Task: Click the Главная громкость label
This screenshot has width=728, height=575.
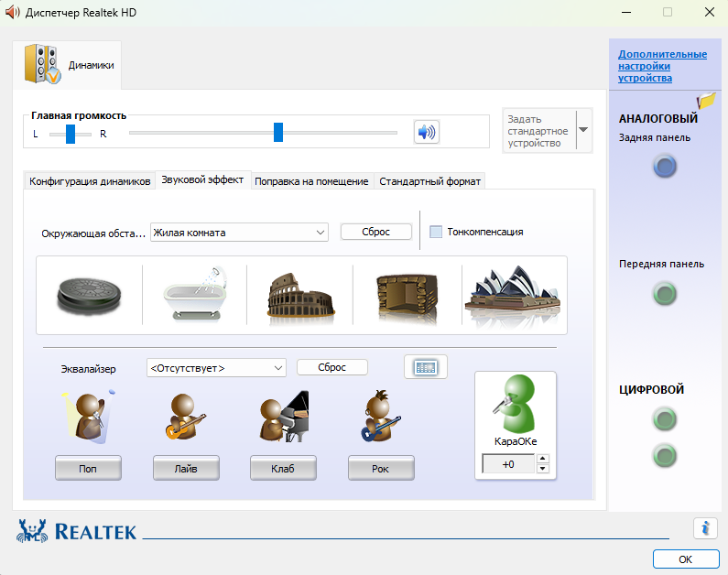Action: tap(79, 115)
